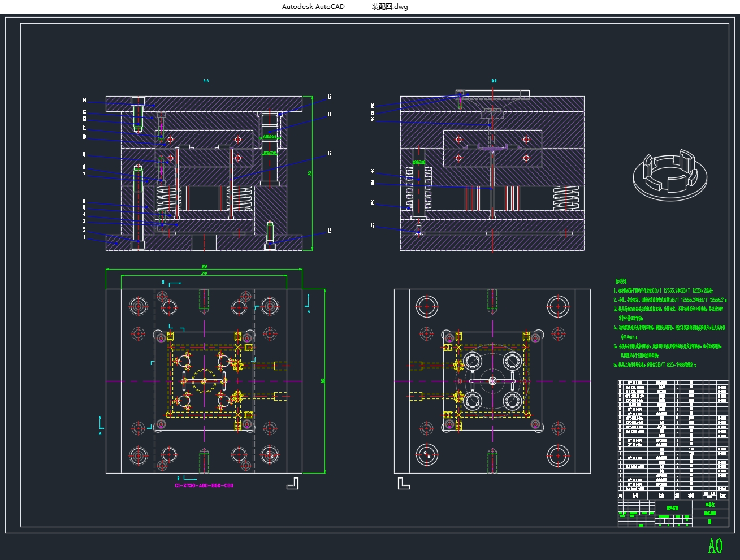Click the 261 vertical height dimension
This screenshot has width=740, height=560.
(x=310, y=173)
